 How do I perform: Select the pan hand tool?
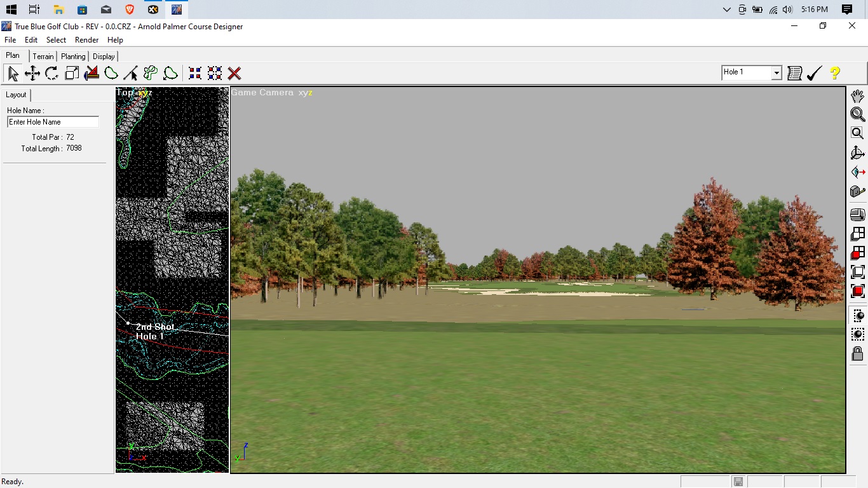point(857,96)
